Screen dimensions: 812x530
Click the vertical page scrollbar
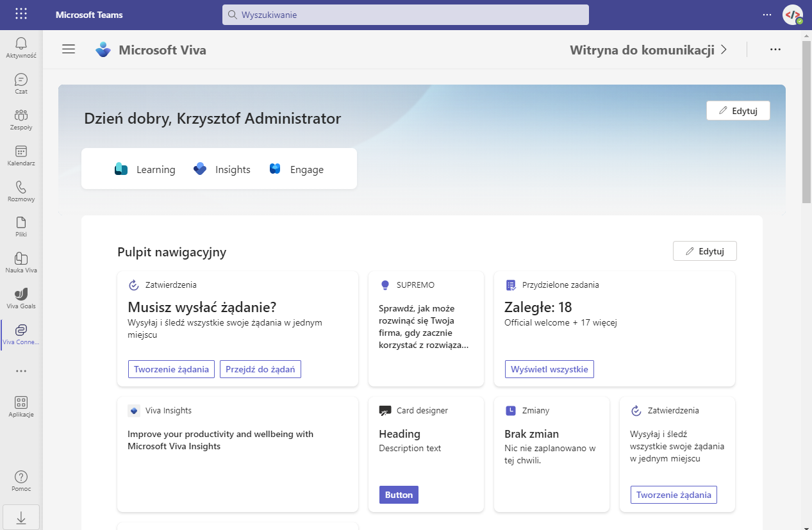[x=807, y=122]
